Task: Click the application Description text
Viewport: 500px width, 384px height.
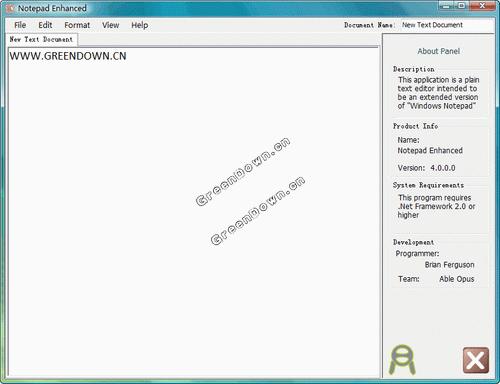Action: [x=438, y=93]
